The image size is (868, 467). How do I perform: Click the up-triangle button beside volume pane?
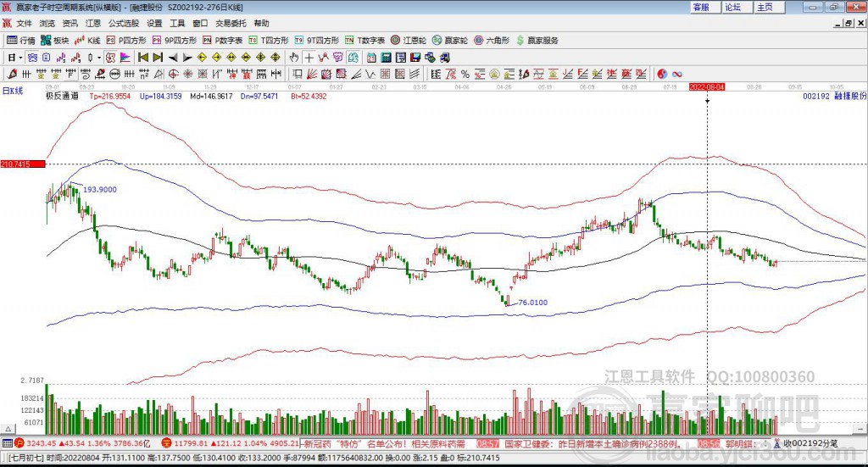(x=8, y=429)
